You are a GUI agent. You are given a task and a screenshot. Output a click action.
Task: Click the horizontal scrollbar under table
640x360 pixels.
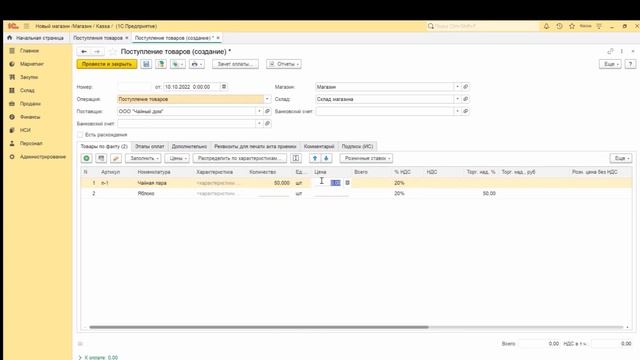(259, 327)
